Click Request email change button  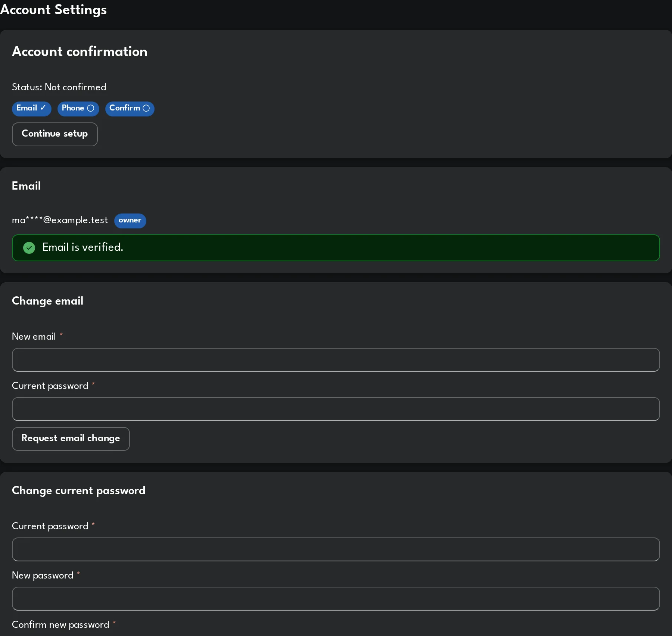(x=71, y=439)
